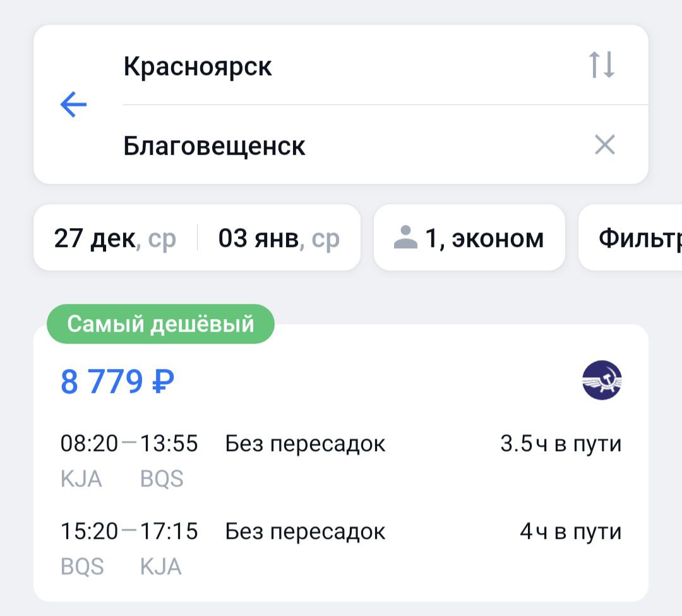The width and height of the screenshot is (682, 616).
Task: Tap the passenger person icon
Action: pyautogui.click(x=405, y=239)
